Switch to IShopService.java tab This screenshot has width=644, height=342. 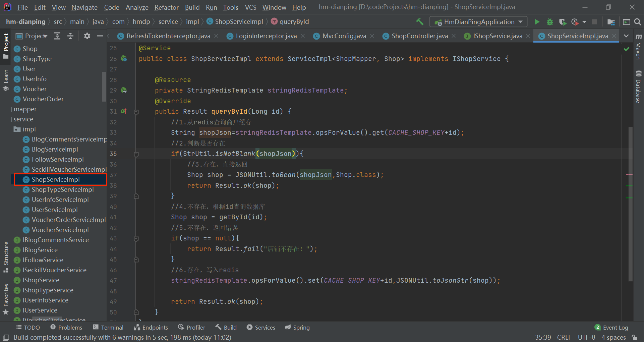click(x=497, y=36)
